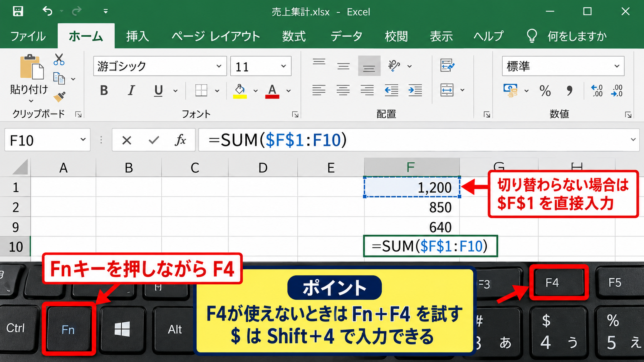Toggle Underline formatting
Image resolution: width=644 pixels, height=362 pixels.
pyautogui.click(x=158, y=91)
